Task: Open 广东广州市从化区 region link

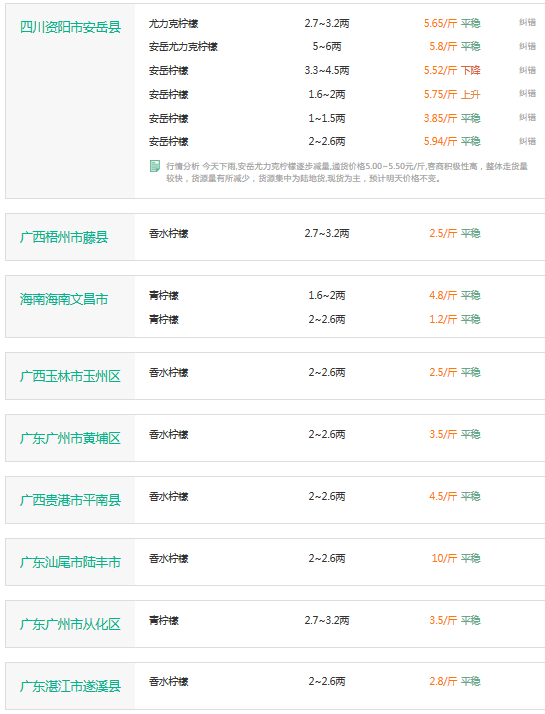Action: pyautogui.click(x=71, y=624)
